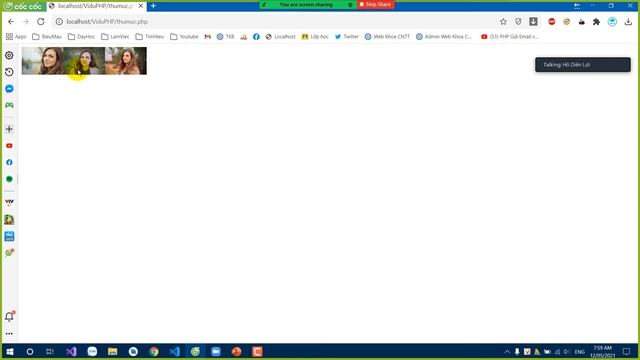This screenshot has width=640, height=360.
Task: Open the browser profile avatar icon
Action: (612, 22)
